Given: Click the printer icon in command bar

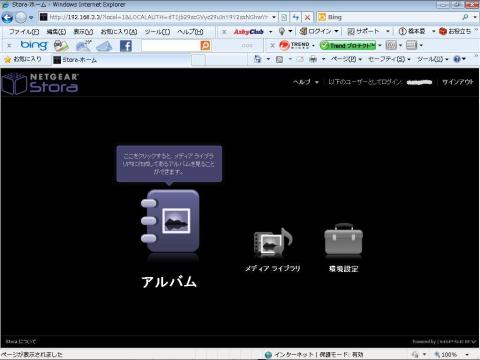Looking at the screenshot, I should pyautogui.click(x=313, y=59).
